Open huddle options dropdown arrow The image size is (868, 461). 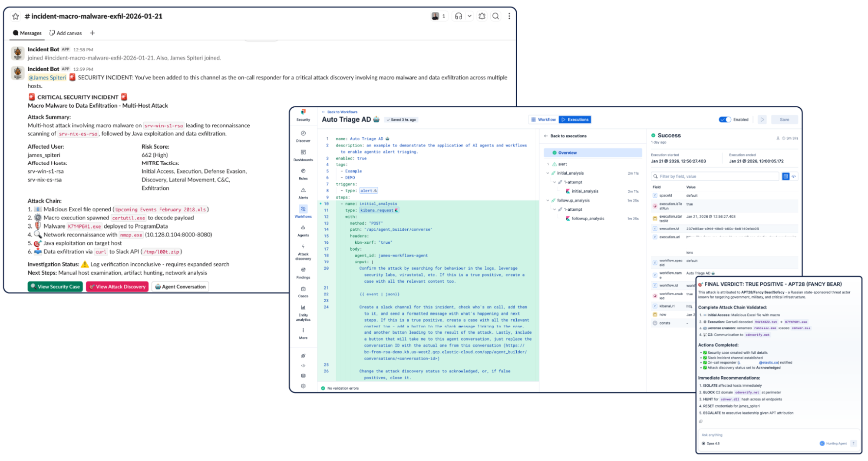pyautogui.click(x=469, y=17)
